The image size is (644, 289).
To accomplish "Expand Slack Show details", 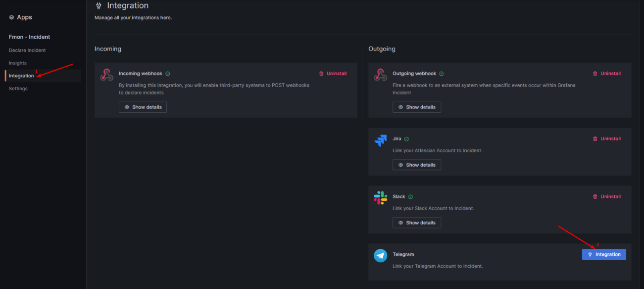I will [x=416, y=223].
